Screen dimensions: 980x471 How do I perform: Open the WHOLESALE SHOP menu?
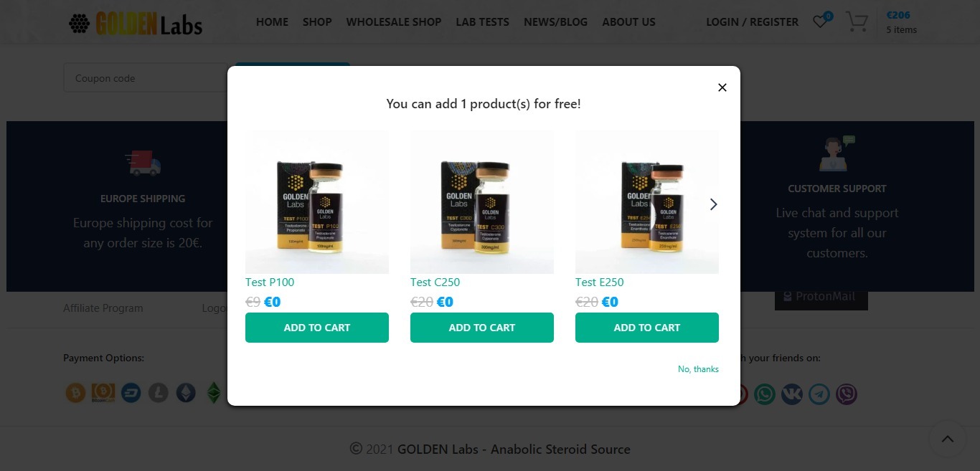[394, 22]
